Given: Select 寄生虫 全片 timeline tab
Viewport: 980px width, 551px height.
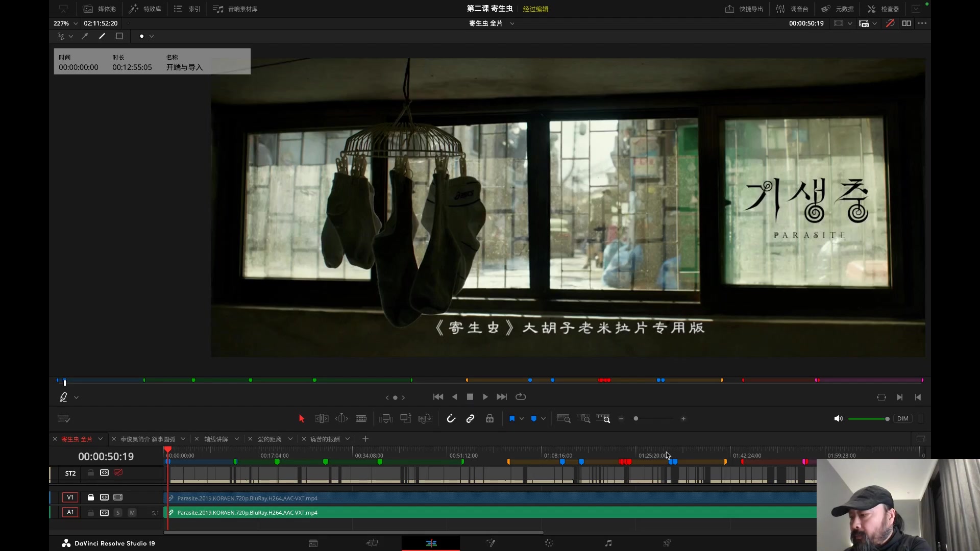Looking at the screenshot, I should tap(77, 439).
